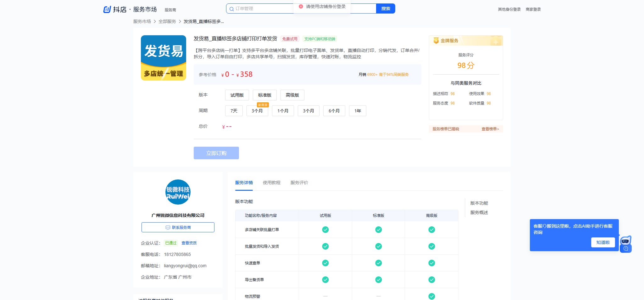Click chat icon in 联系服务商 button
Image resolution: width=644 pixels, height=300 pixels.
[168, 228]
